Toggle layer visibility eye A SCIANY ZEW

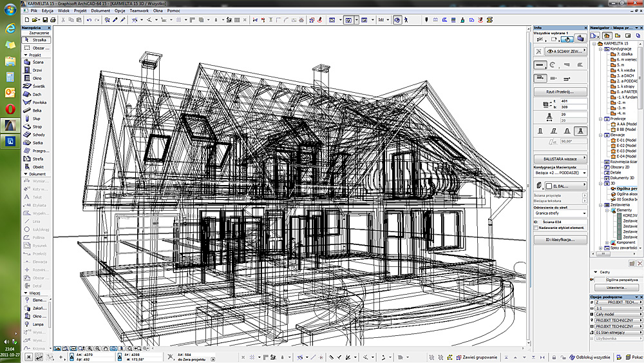click(x=551, y=52)
